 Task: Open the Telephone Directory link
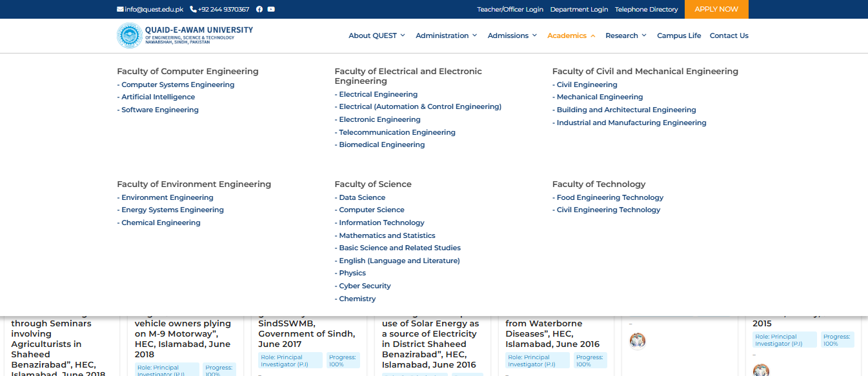(x=646, y=9)
